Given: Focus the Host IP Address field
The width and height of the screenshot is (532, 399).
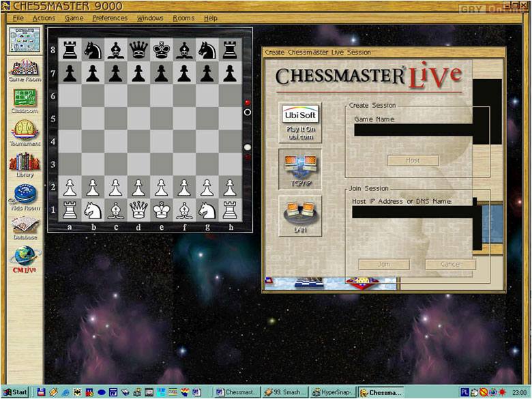Looking at the screenshot, I should [413, 212].
